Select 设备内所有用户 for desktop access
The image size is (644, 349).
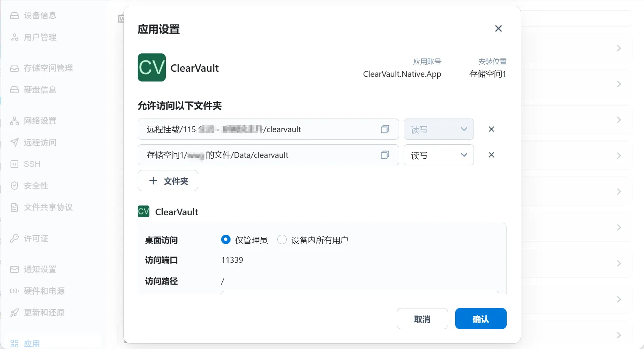pyautogui.click(x=282, y=239)
